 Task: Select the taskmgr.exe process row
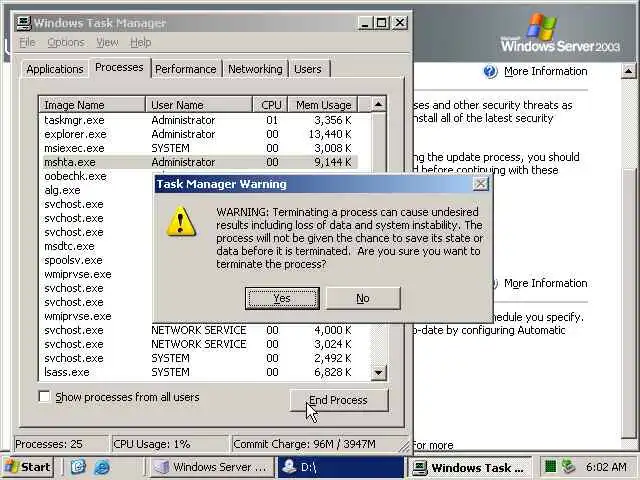point(198,120)
